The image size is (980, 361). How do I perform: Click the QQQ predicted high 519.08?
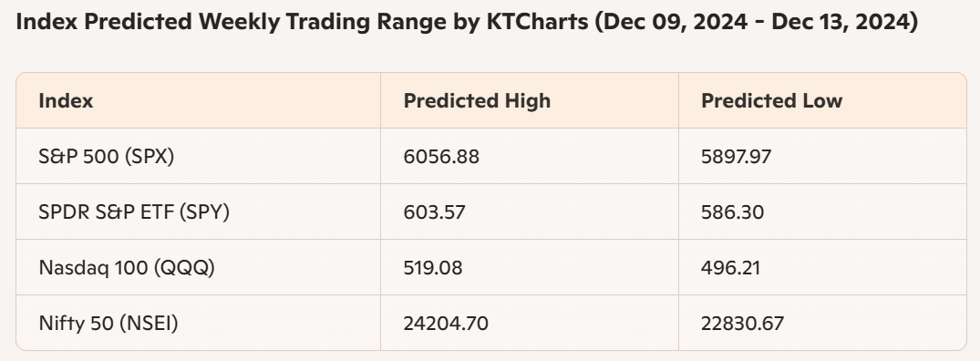[432, 267]
